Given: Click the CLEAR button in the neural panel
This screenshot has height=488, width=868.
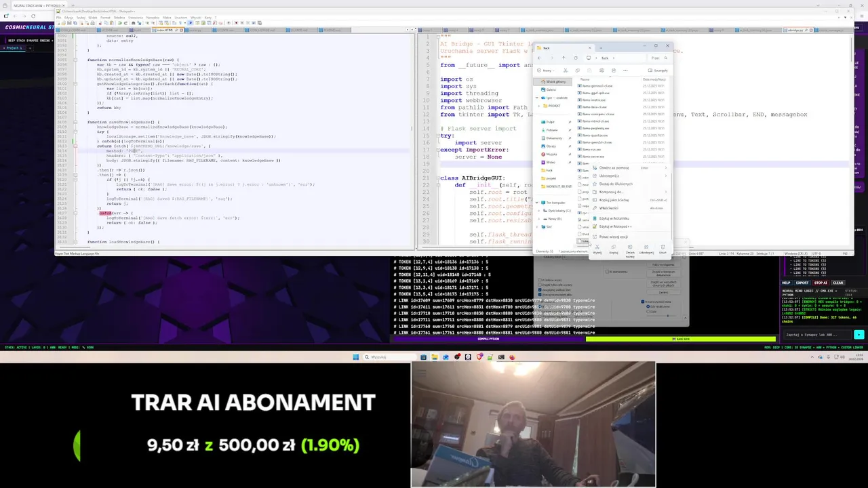Looking at the screenshot, I should [x=838, y=283].
